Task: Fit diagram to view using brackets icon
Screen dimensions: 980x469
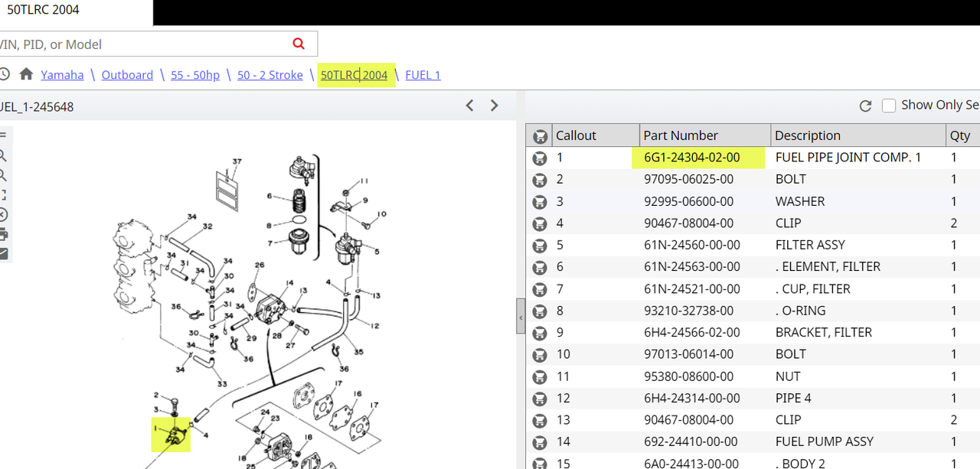Action: tap(3, 194)
